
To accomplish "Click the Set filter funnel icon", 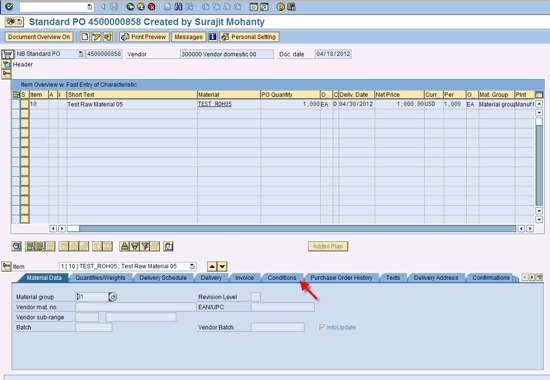I will tap(145, 246).
